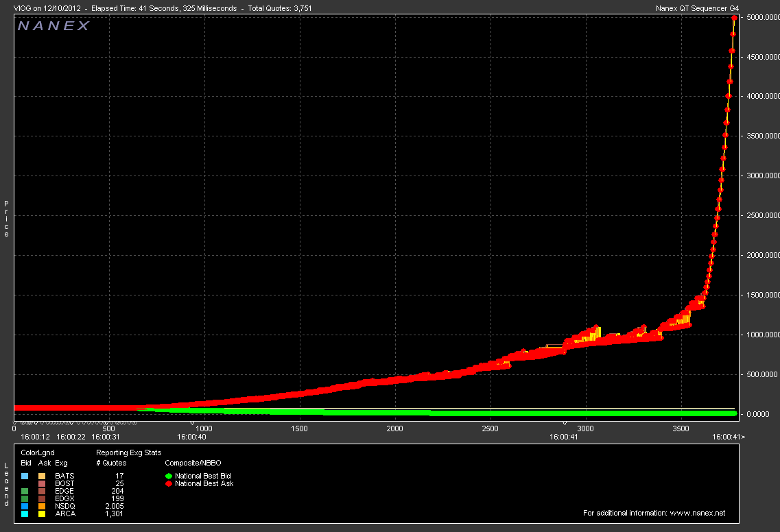Click the EDGE bid green swatch

click(25, 492)
